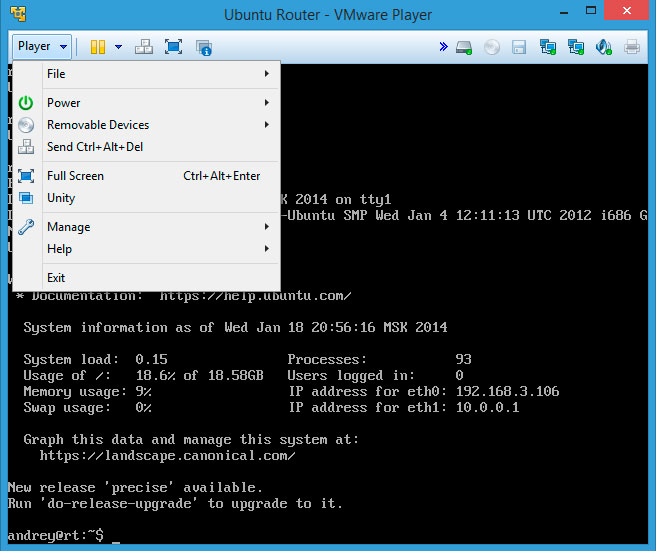Click the green Power icon in menu
This screenshot has height=551, width=656.
(26, 103)
